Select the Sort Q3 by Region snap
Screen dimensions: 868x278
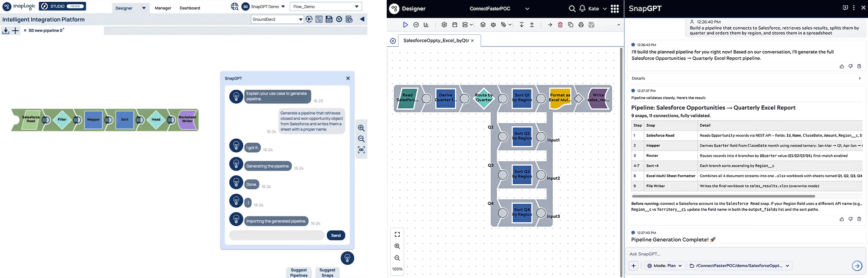tap(522, 174)
